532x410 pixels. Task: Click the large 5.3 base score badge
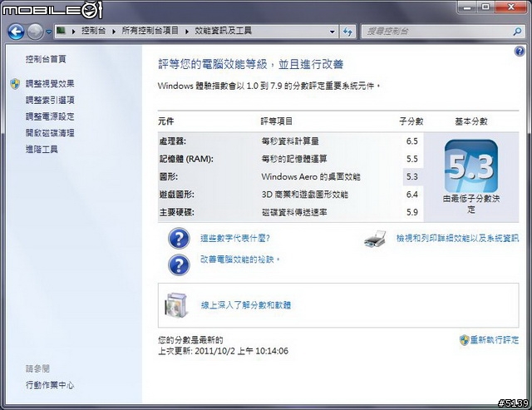click(x=471, y=166)
